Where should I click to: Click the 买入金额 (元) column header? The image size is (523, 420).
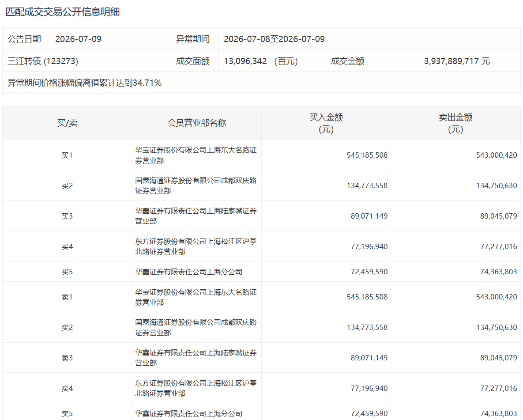[x=326, y=123]
